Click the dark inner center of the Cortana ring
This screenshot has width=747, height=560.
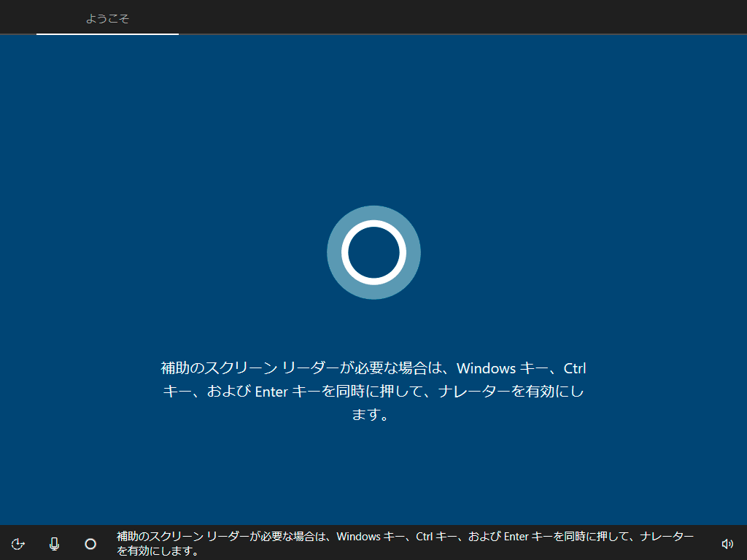tap(373, 252)
